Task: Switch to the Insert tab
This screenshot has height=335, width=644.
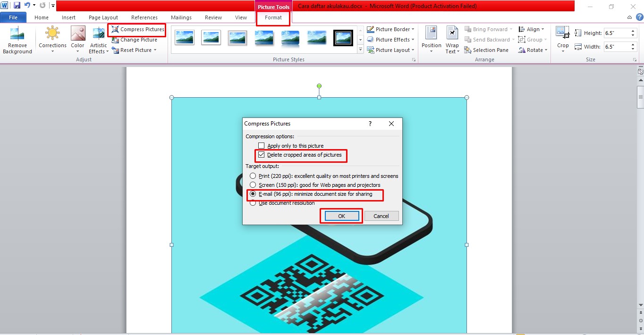Action: pyautogui.click(x=68, y=17)
